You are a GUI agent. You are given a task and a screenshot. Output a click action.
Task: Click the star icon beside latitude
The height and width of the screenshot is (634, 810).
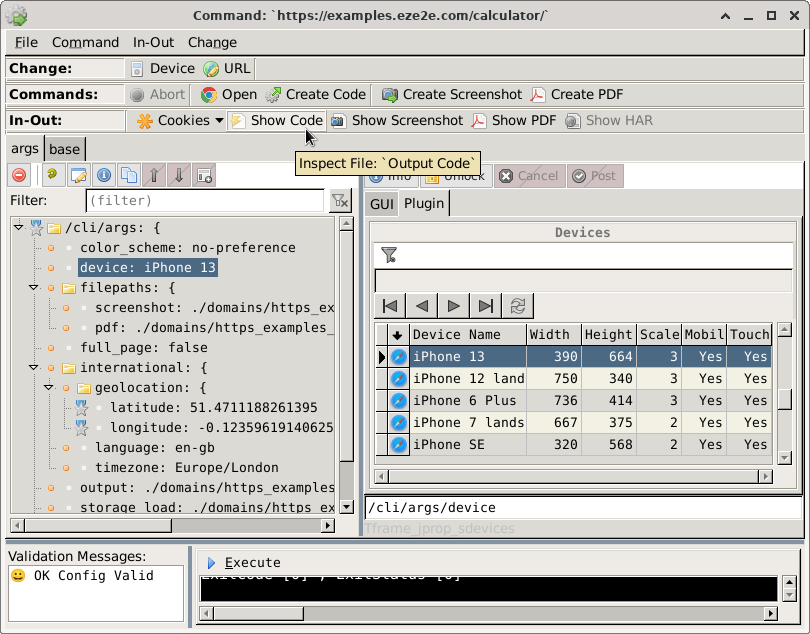tap(82, 408)
